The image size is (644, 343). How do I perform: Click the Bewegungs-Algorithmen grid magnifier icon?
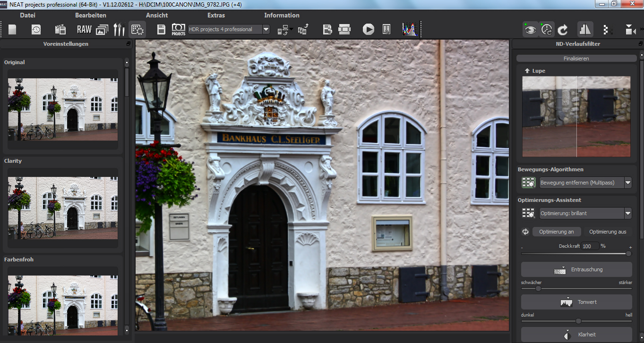pos(528,183)
